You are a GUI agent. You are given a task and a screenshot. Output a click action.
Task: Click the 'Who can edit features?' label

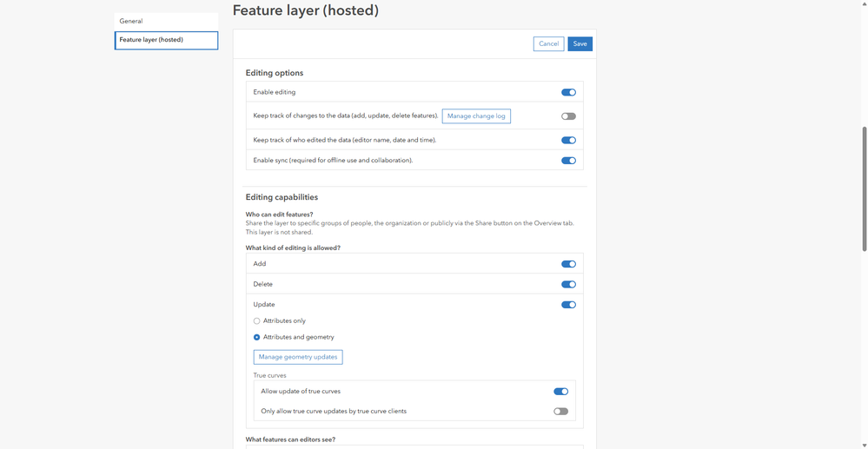[280, 215]
